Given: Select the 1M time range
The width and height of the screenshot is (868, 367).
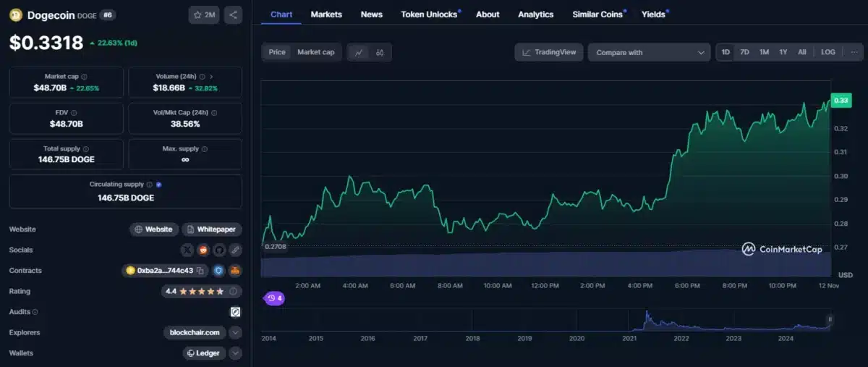Looking at the screenshot, I should 764,52.
